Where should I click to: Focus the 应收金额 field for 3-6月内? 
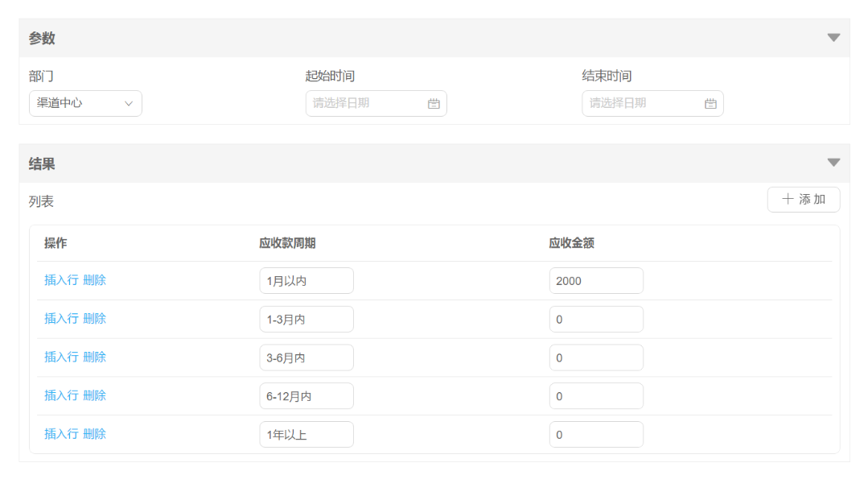(x=595, y=357)
